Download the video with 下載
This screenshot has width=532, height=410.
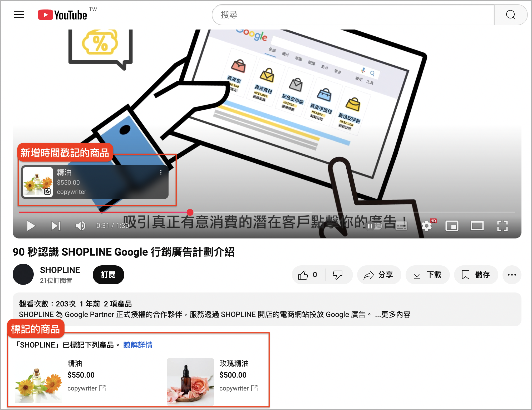[427, 275]
